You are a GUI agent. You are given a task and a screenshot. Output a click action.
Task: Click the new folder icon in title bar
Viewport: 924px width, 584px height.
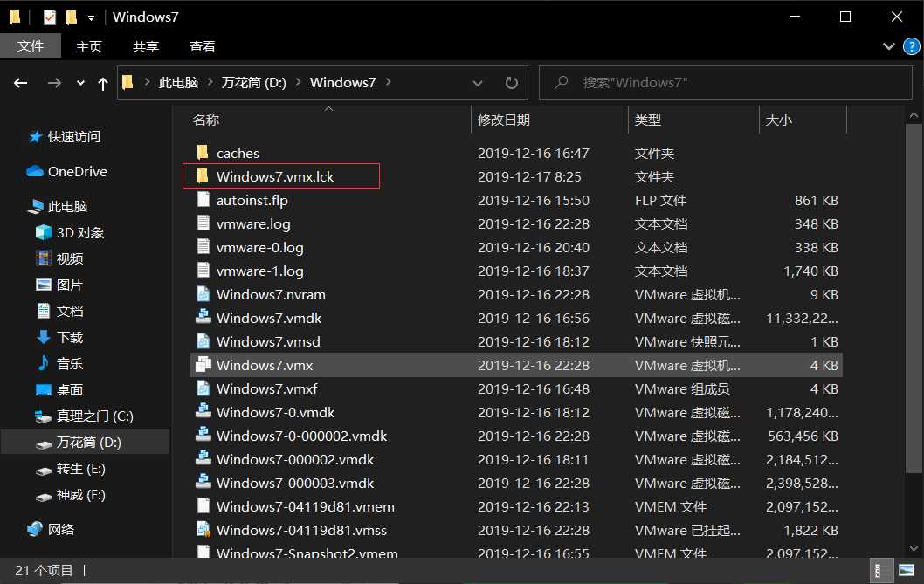click(72, 17)
